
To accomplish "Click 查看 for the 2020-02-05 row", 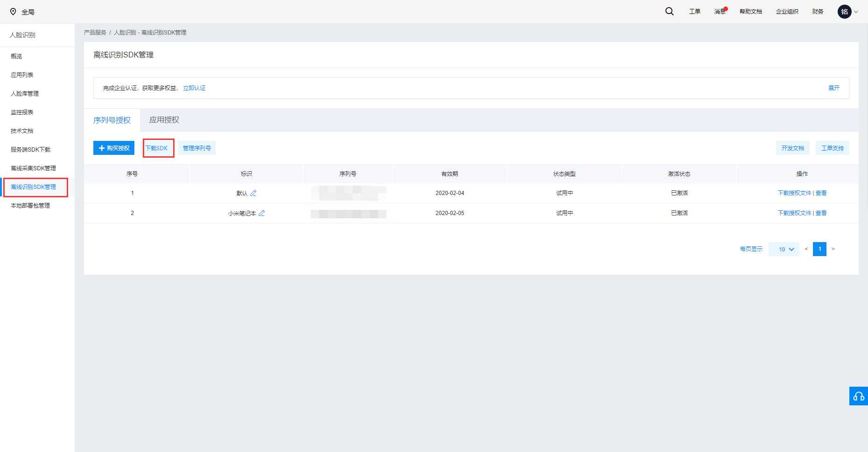I will click(x=821, y=213).
